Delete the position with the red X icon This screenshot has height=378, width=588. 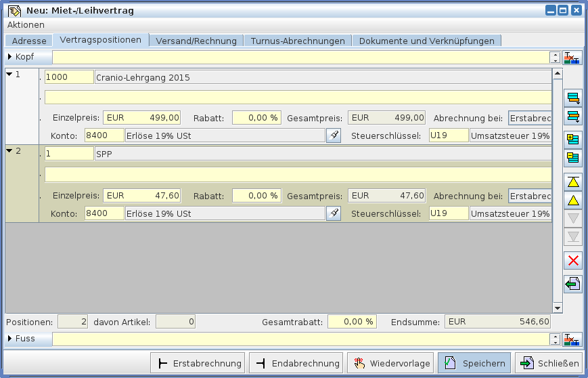pyautogui.click(x=573, y=261)
